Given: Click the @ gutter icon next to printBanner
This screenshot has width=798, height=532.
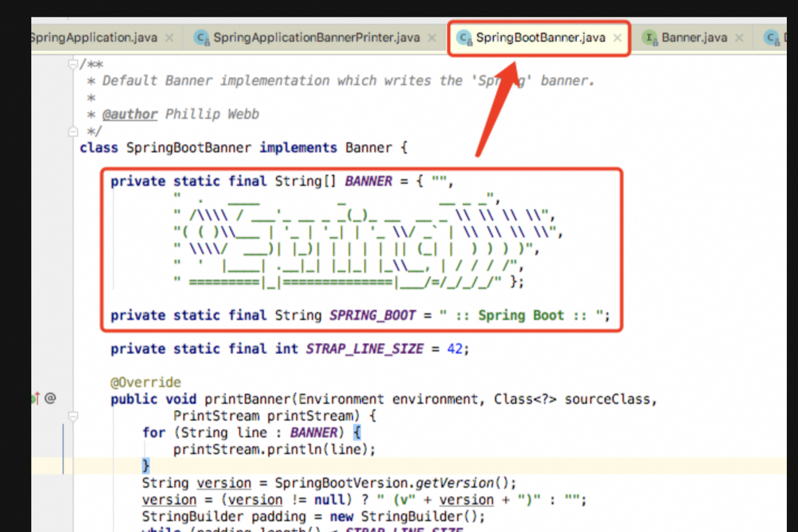Looking at the screenshot, I should [50, 398].
